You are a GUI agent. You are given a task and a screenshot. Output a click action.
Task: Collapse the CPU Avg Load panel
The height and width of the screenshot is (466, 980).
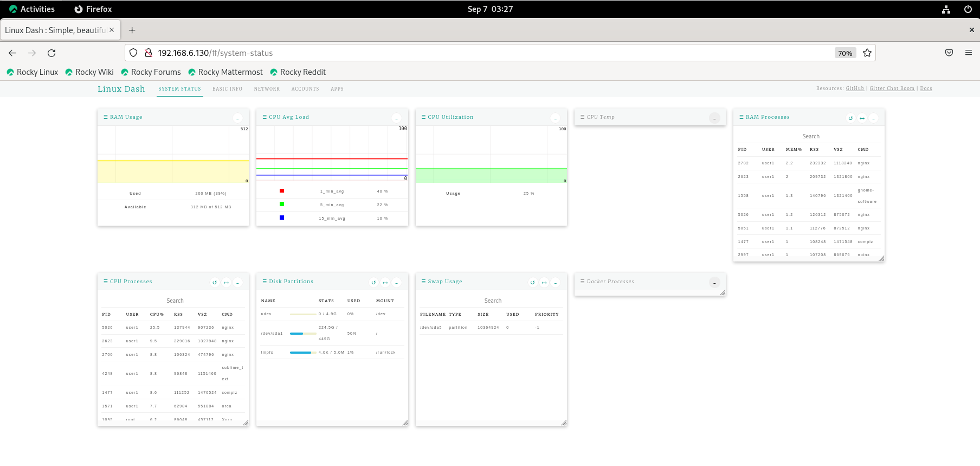click(396, 118)
